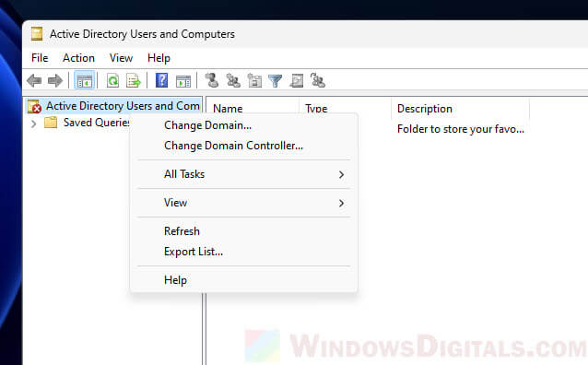Click the Description column header
Viewport: 588px width, 365px height.
pos(425,109)
